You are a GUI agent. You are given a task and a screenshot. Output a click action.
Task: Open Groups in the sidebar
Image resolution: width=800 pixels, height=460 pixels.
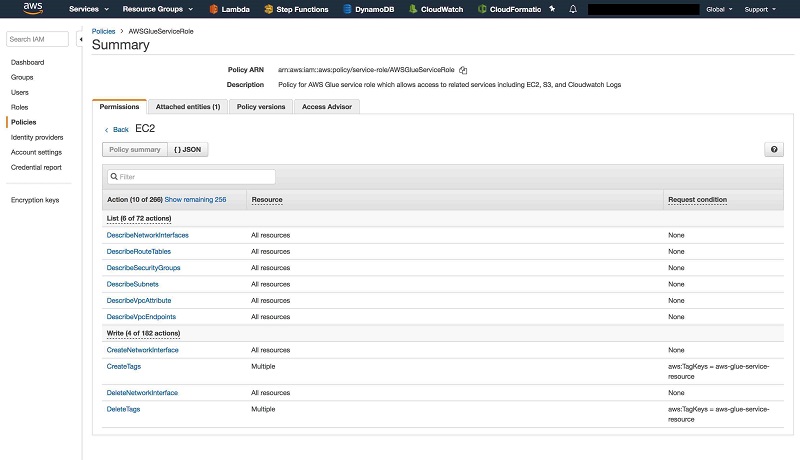(x=22, y=77)
